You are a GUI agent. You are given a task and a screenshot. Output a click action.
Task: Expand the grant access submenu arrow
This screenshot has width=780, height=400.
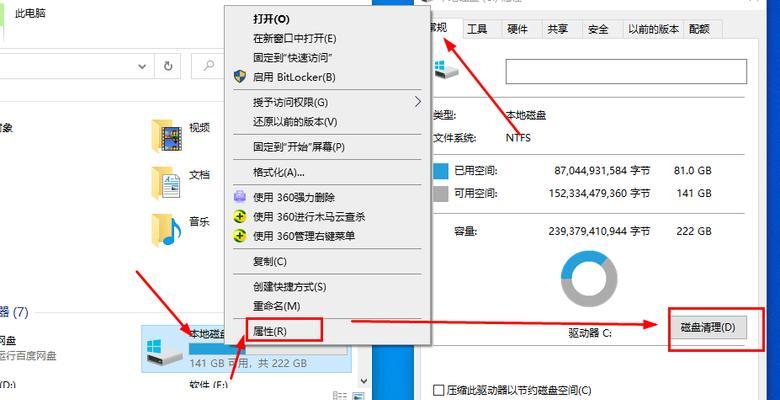[417, 102]
